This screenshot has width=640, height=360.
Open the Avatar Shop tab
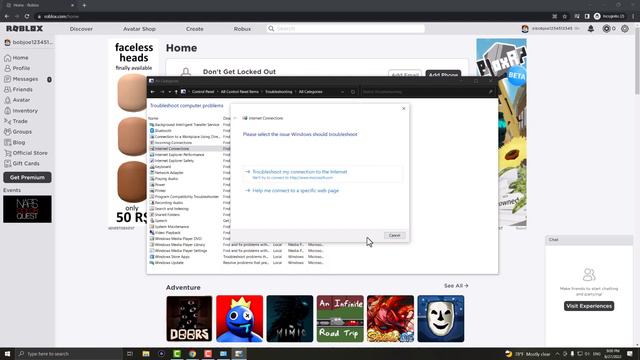point(139,29)
